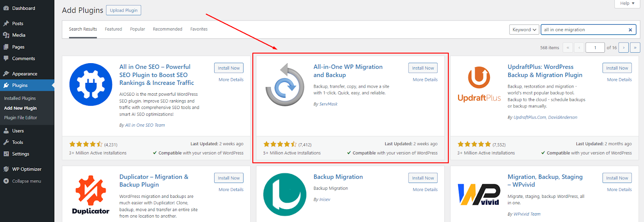
Task: Open the All in One SEO plugin title
Action: point(157,75)
